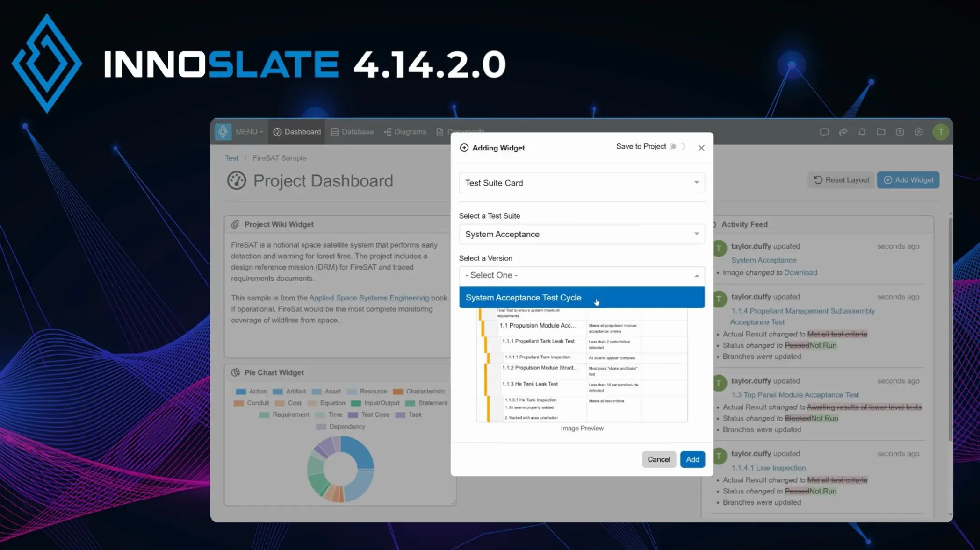980x550 pixels.
Task: Open the settings gear icon
Action: [919, 132]
